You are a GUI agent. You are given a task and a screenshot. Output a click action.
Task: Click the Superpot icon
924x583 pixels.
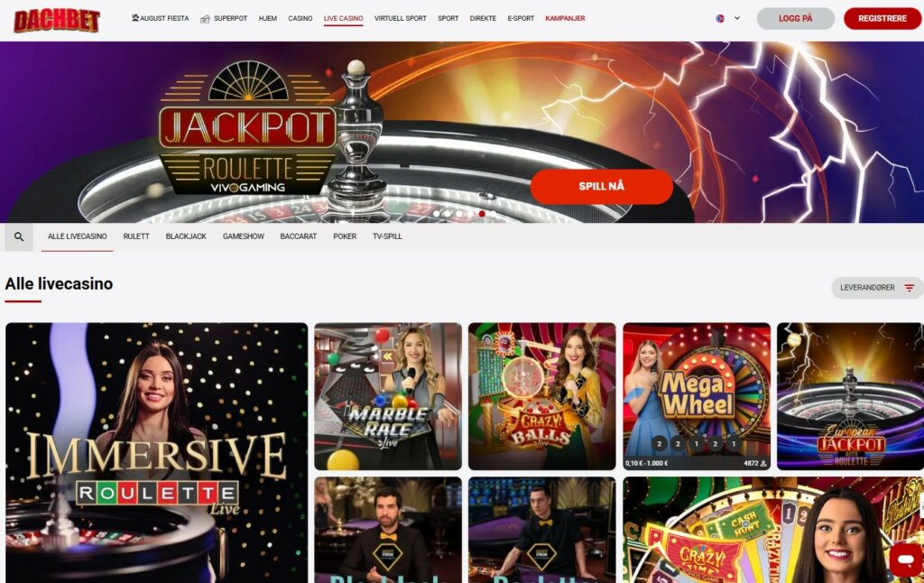tap(205, 19)
